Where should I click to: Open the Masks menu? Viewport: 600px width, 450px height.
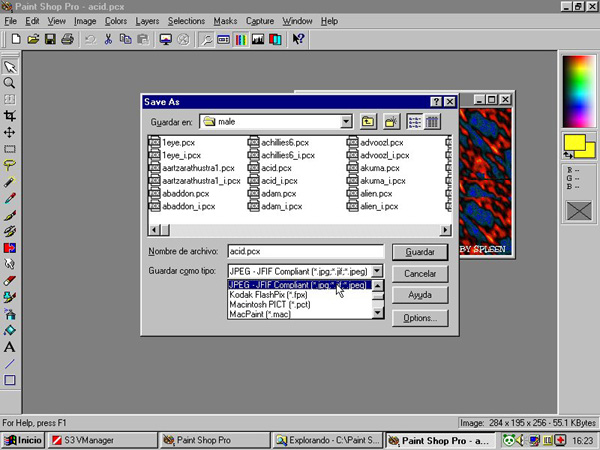pyautogui.click(x=225, y=21)
